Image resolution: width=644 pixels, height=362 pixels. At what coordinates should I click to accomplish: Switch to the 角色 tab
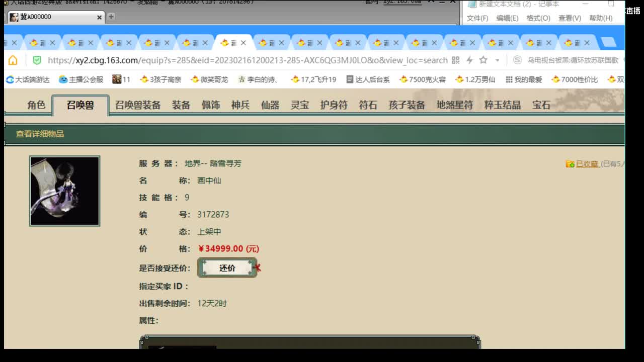pyautogui.click(x=36, y=105)
